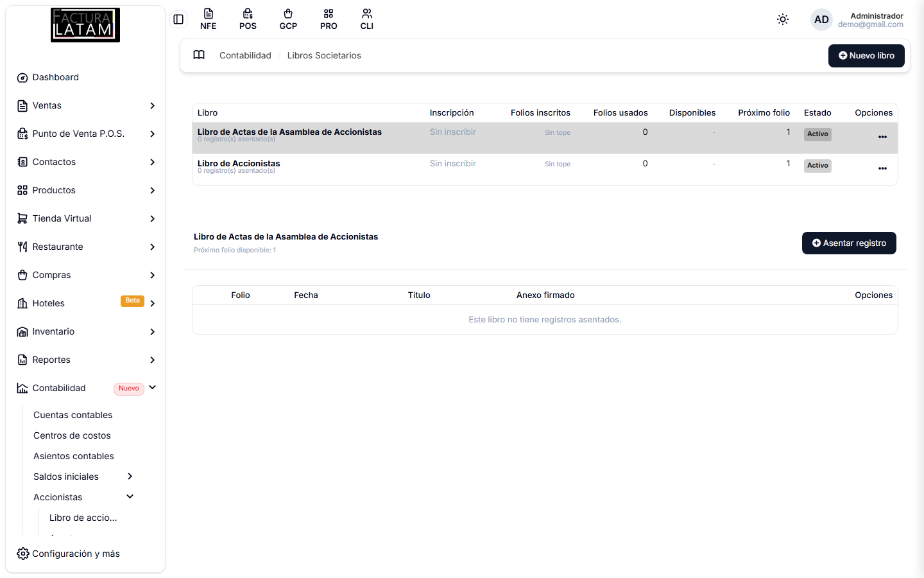
Task: Click the Compras bag icon
Action: pyautogui.click(x=22, y=275)
